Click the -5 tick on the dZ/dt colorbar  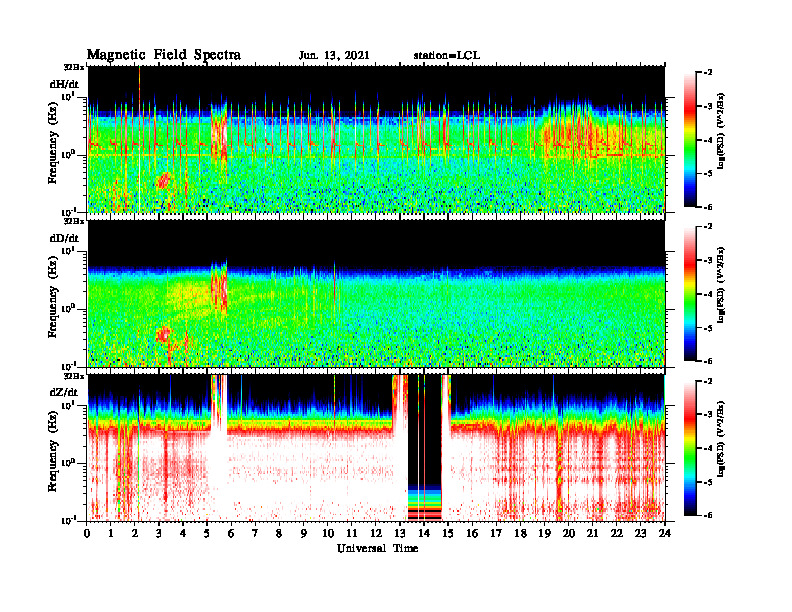point(708,482)
